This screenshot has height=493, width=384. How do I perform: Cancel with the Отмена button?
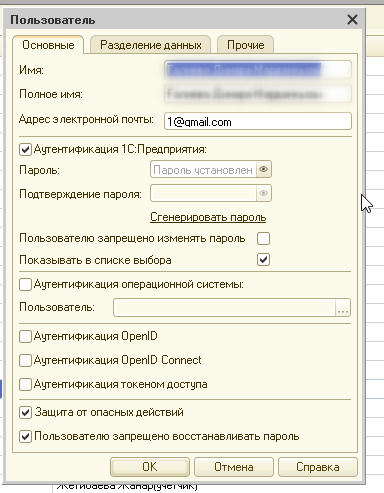click(x=234, y=467)
